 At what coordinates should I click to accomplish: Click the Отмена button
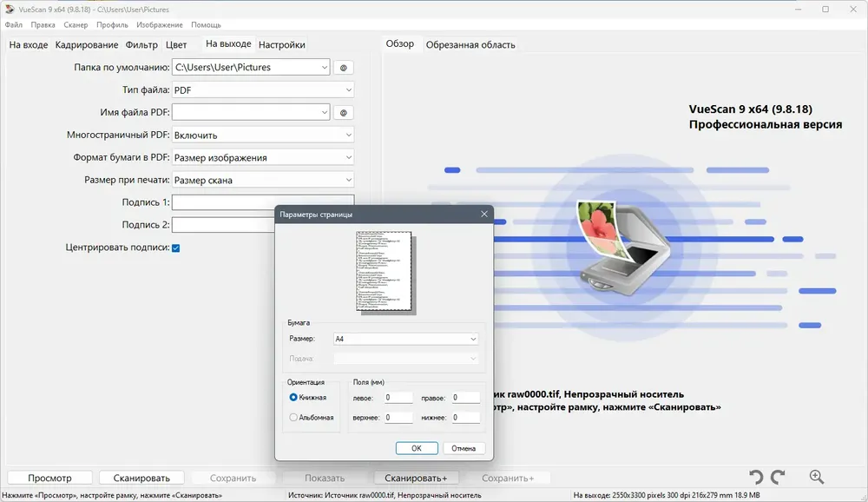(x=464, y=448)
